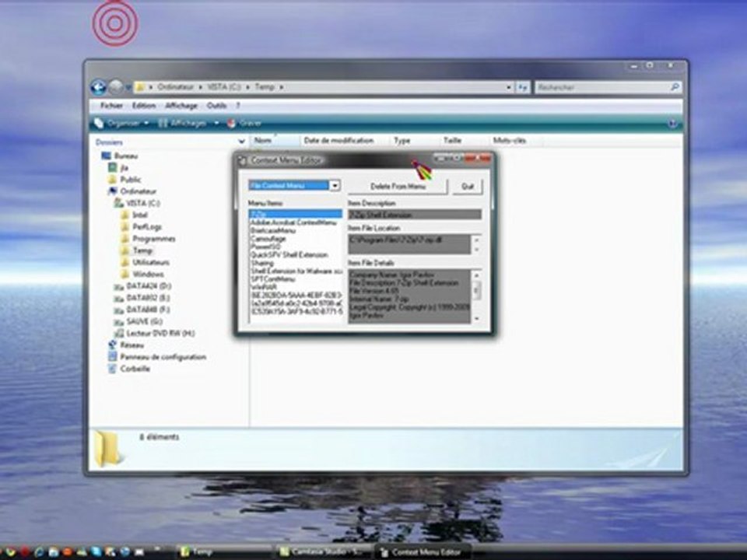Open the Outils menu

point(216,105)
